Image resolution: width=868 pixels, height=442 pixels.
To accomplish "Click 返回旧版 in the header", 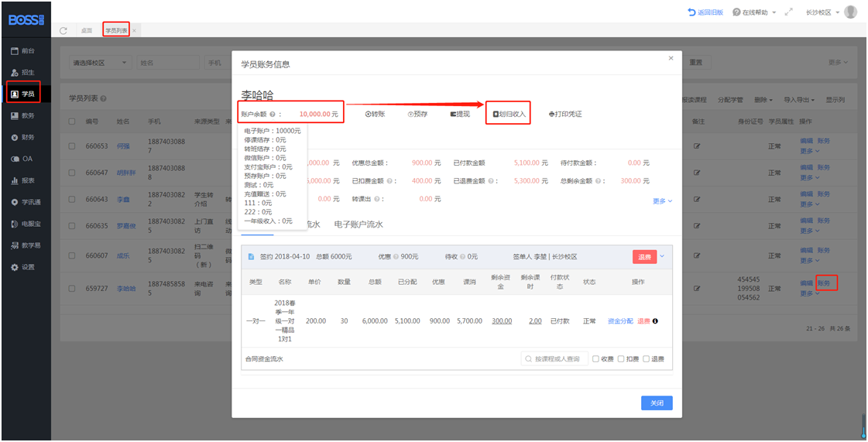I will 706,12.
